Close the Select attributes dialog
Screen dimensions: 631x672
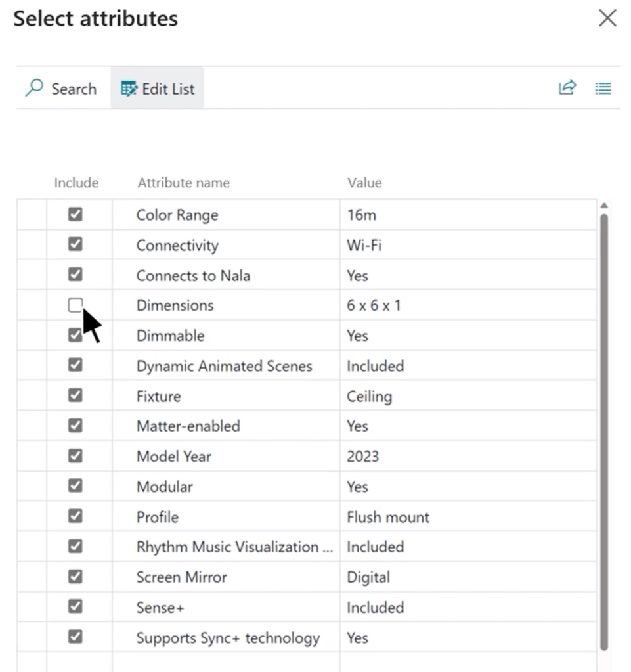click(607, 18)
